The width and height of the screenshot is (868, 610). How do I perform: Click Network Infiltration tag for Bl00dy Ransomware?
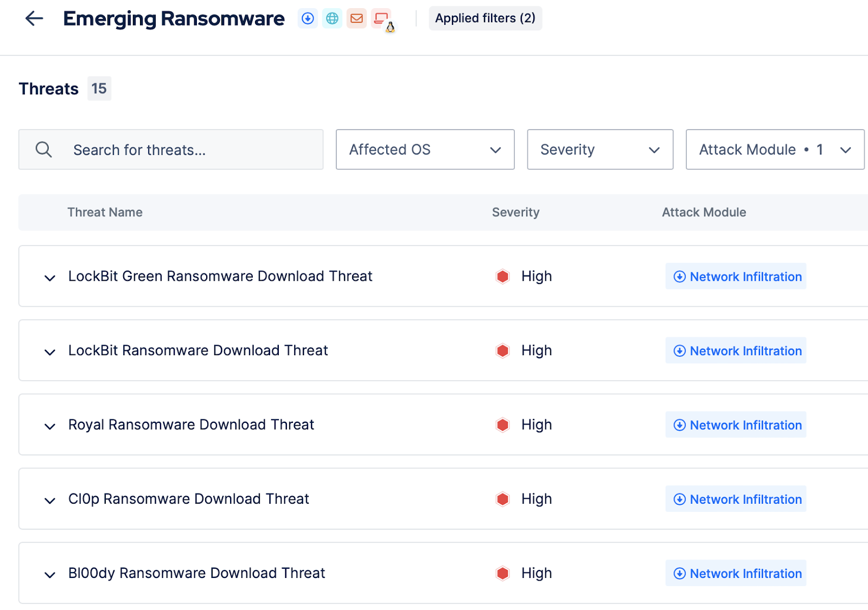coord(736,573)
